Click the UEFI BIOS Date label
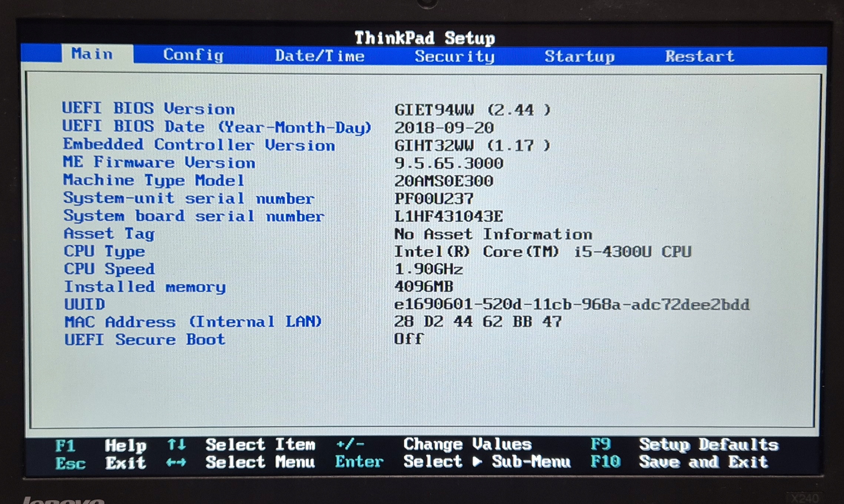 (216, 127)
